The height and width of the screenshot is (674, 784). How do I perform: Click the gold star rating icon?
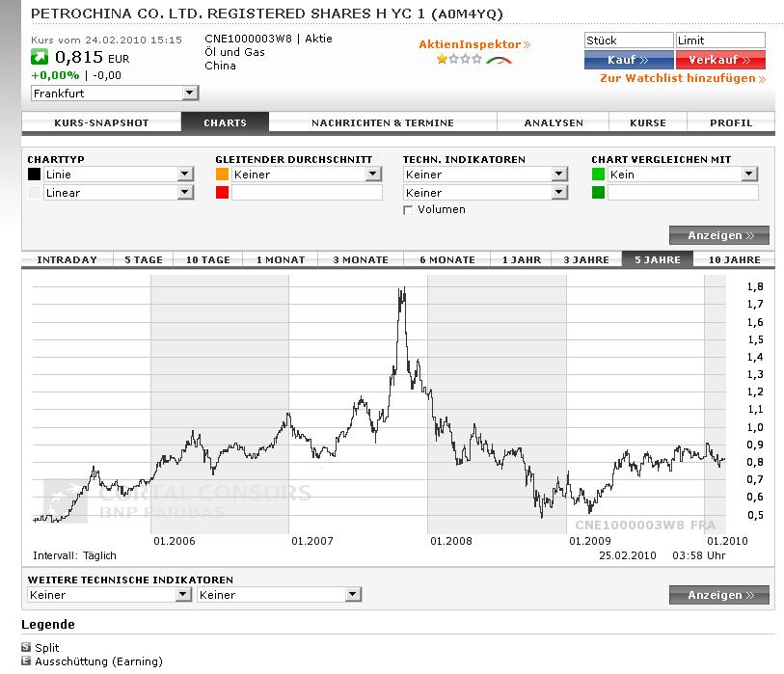(x=442, y=60)
